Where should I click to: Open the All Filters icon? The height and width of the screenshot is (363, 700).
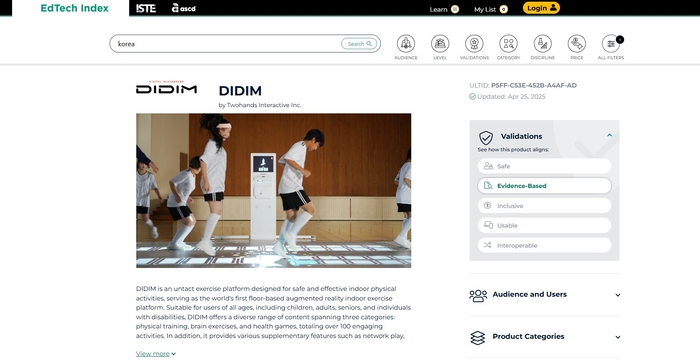tap(611, 44)
